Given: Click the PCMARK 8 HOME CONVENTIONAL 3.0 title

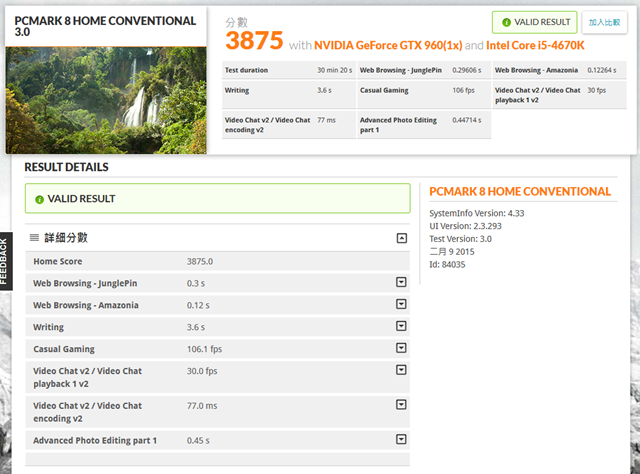Looking at the screenshot, I should pos(105,26).
